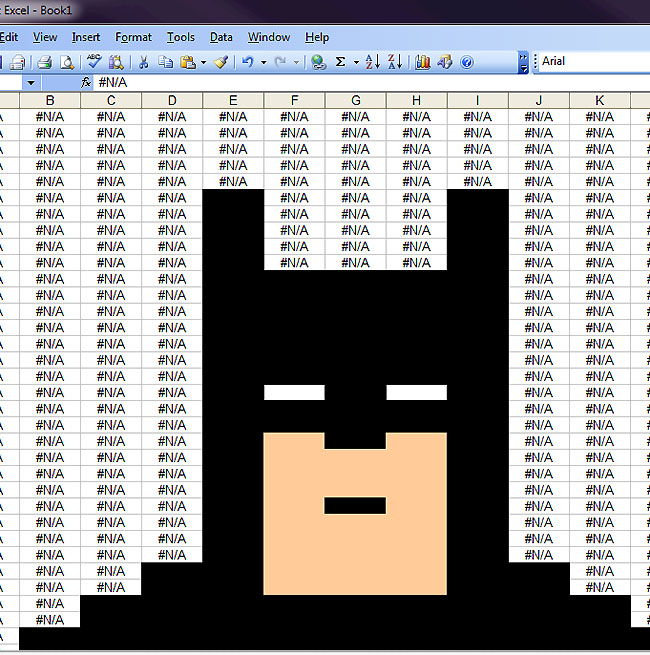Open the Help menu
The width and height of the screenshot is (650, 655).
click(x=317, y=37)
